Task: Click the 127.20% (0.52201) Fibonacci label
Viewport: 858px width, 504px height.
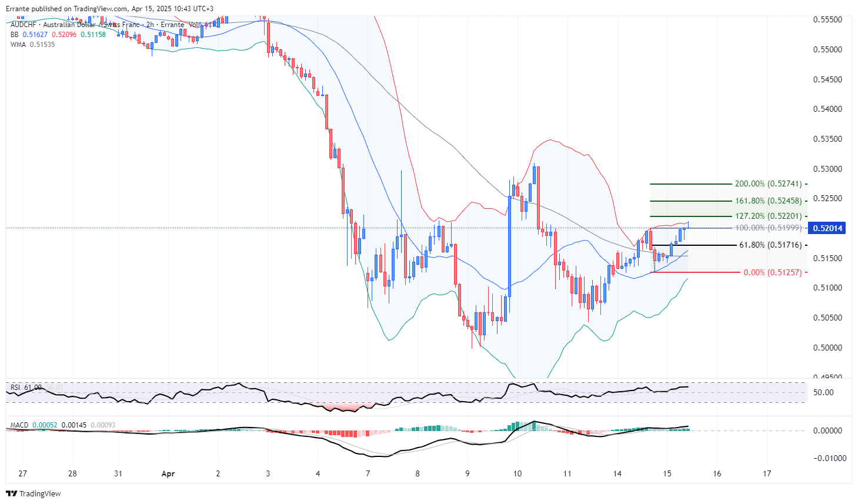Action: (x=768, y=216)
